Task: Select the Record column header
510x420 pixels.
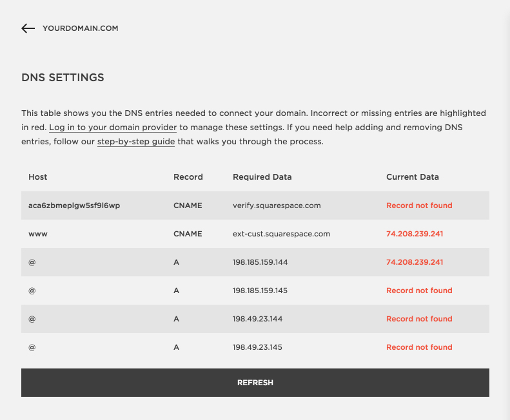Action: tap(188, 177)
